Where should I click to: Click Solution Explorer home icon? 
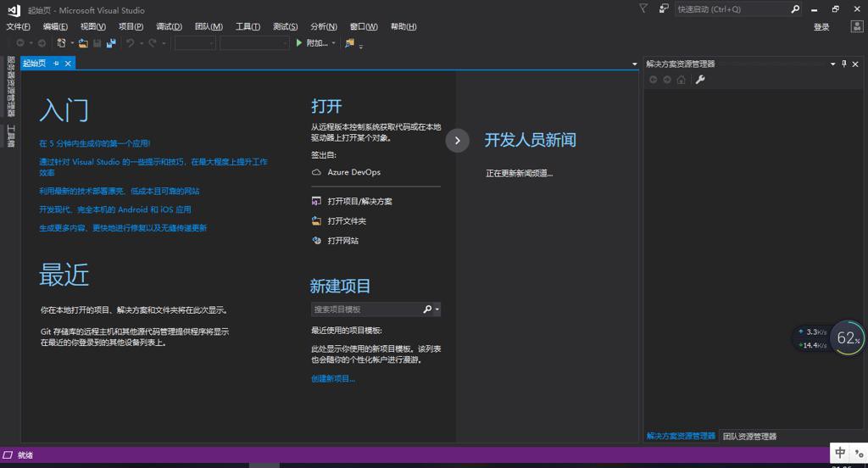click(681, 80)
